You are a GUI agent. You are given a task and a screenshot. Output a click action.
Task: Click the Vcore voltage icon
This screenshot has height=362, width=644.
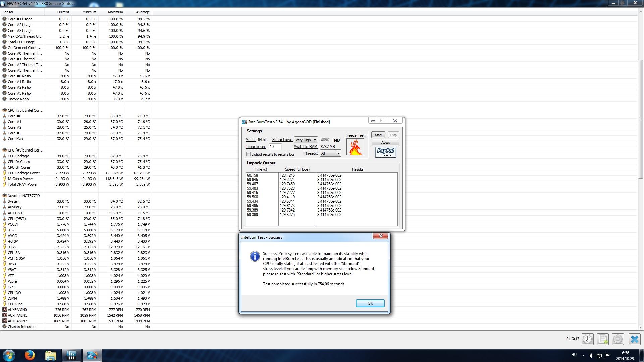(x=5, y=281)
